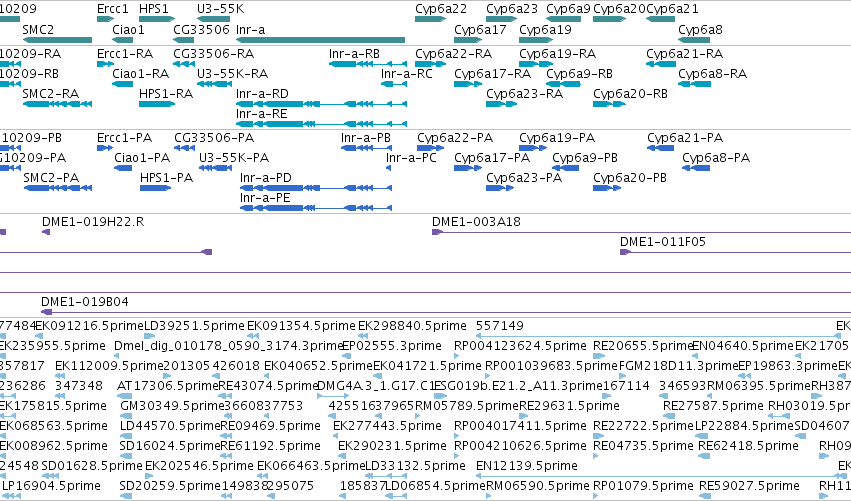This screenshot has width=851, height=501.
Task: Click the SMC2 gene glyph
Action: (x=58, y=40)
